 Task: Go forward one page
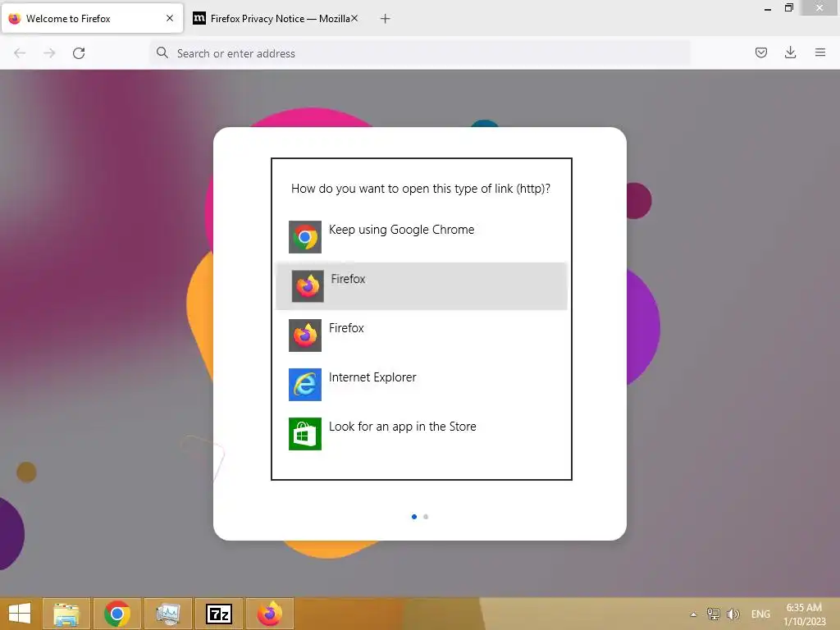point(49,53)
